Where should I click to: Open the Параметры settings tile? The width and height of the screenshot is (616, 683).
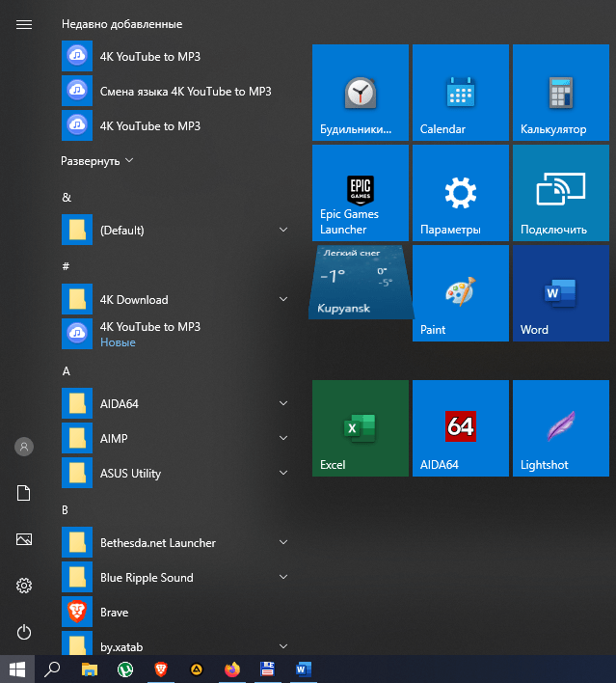460,193
